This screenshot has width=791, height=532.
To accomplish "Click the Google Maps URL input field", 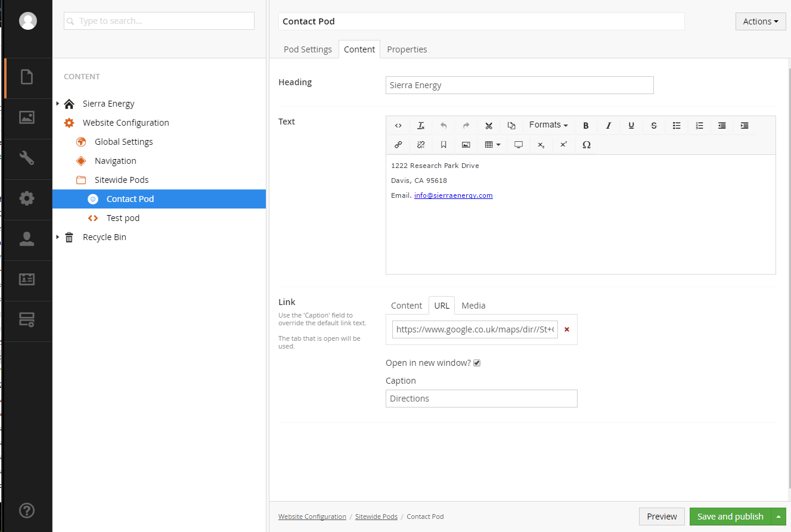I will click(475, 329).
